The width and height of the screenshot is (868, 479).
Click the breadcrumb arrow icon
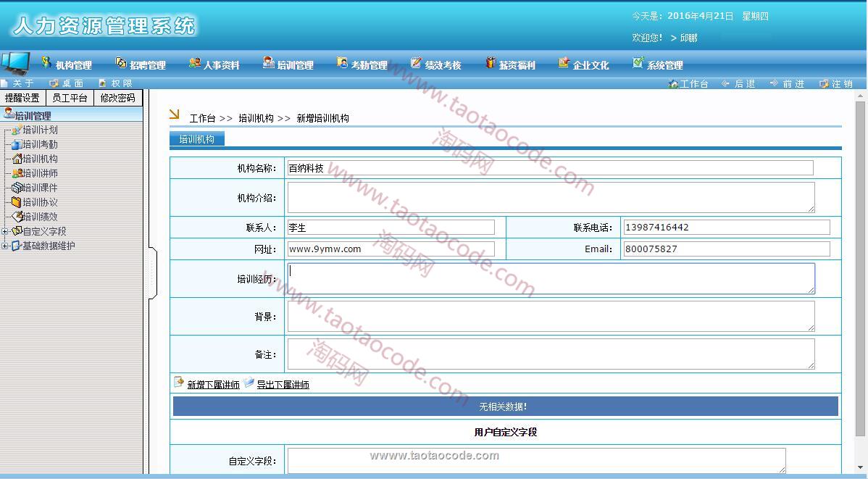coord(175,114)
